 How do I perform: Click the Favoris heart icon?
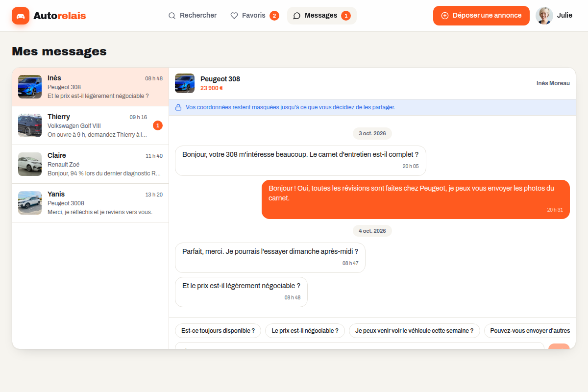click(234, 16)
